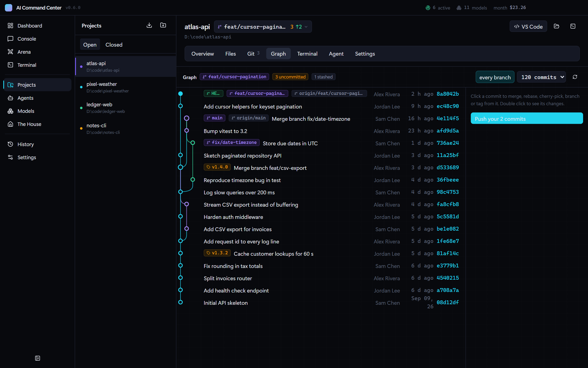The image size is (588, 368).
Task: Expand the feat/cursor-pagination branch selector
Action: click(263, 27)
